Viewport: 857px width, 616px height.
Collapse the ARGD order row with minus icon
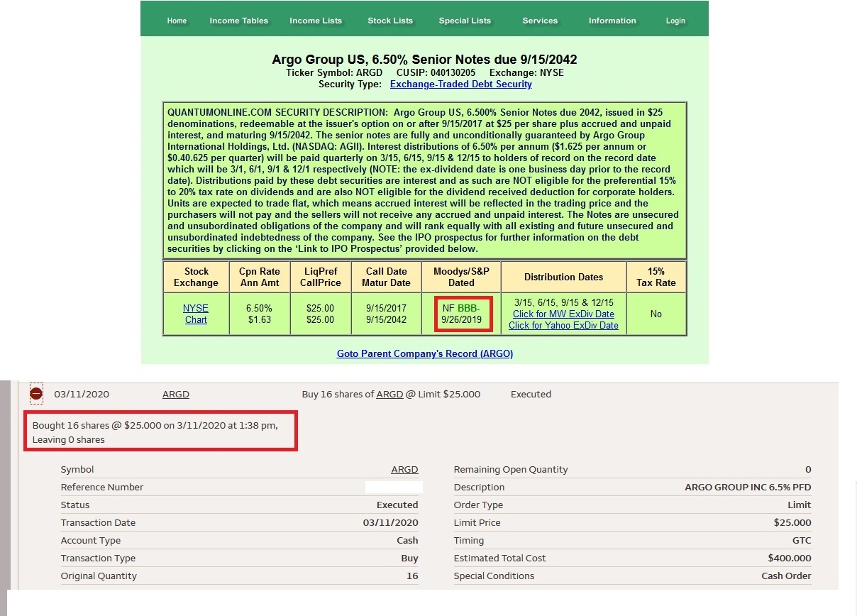click(36, 393)
